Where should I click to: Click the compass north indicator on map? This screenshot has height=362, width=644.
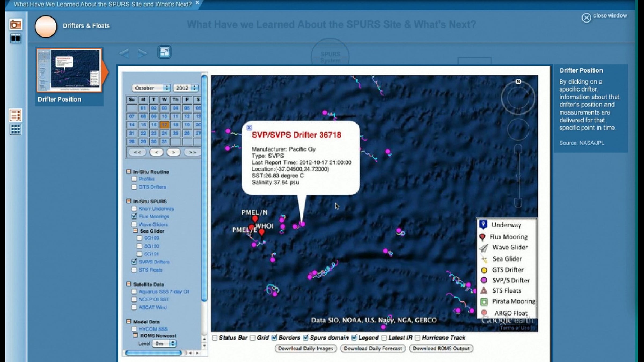coord(518,82)
